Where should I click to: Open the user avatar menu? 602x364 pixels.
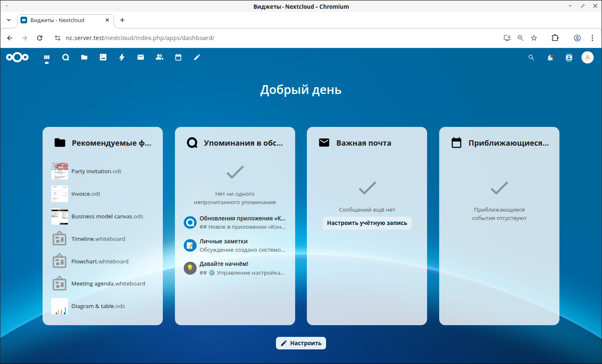[x=587, y=58]
